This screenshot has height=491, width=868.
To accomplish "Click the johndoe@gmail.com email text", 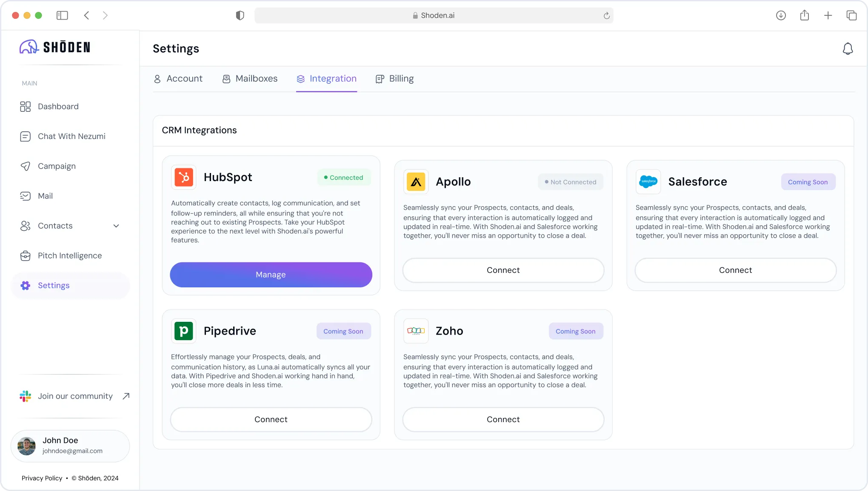I will click(72, 451).
